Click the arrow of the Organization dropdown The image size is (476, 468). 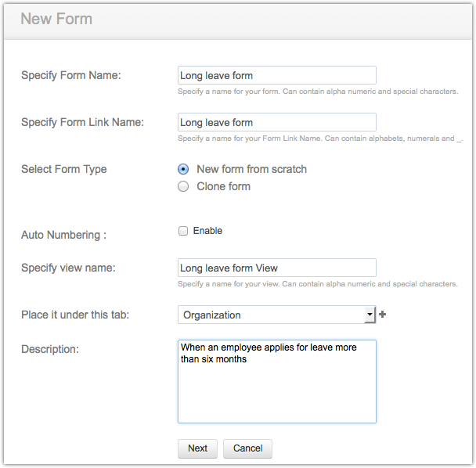(370, 315)
